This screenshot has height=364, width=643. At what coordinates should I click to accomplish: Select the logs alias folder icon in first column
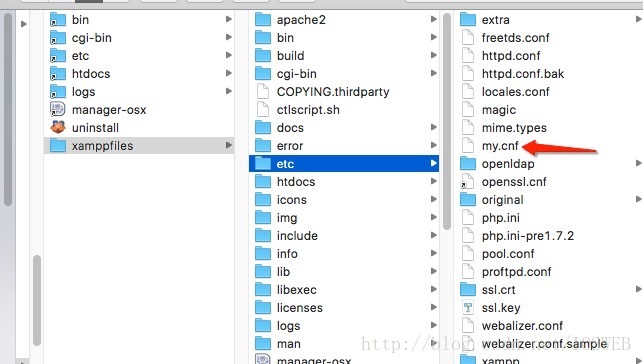coord(58,92)
